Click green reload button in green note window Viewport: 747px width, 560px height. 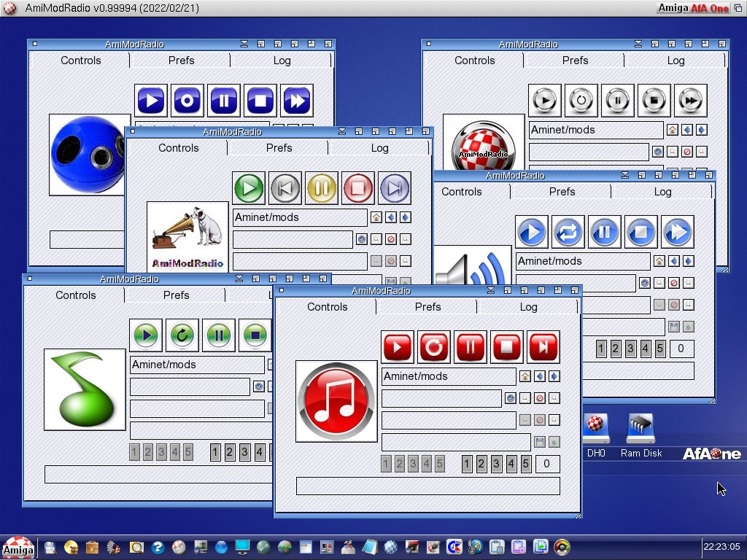click(182, 335)
